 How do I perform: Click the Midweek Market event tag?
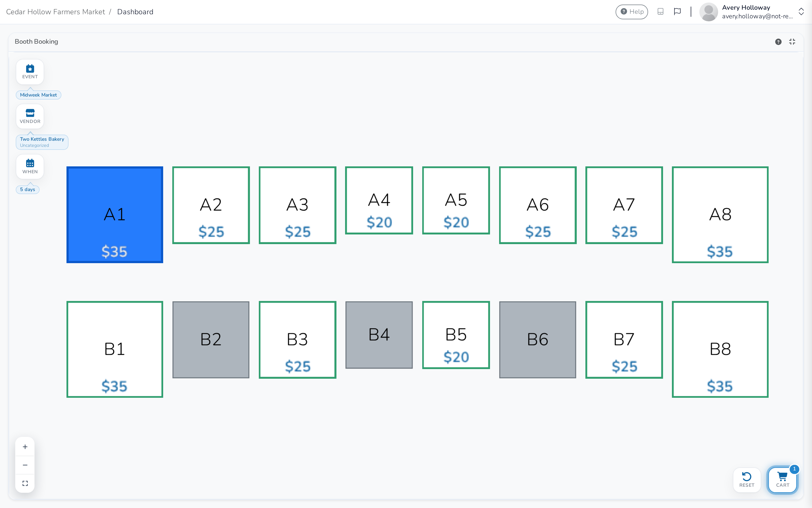pos(38,95)
